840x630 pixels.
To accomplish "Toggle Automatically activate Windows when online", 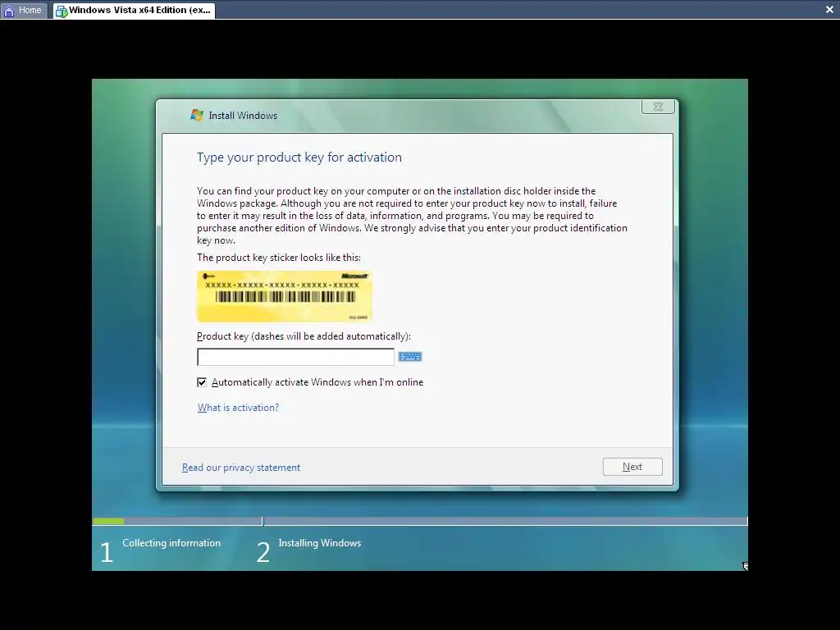I will coord(202,382).
